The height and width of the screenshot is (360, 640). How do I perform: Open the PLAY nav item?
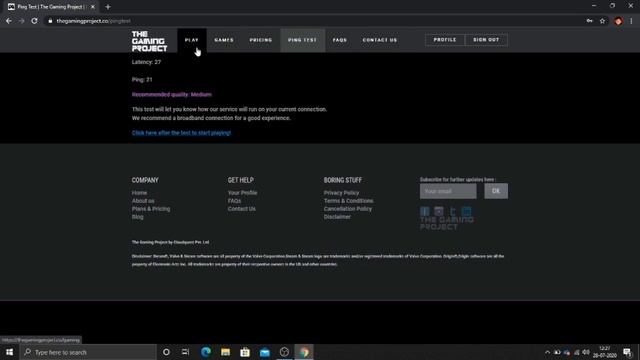[x=191, y=40]
